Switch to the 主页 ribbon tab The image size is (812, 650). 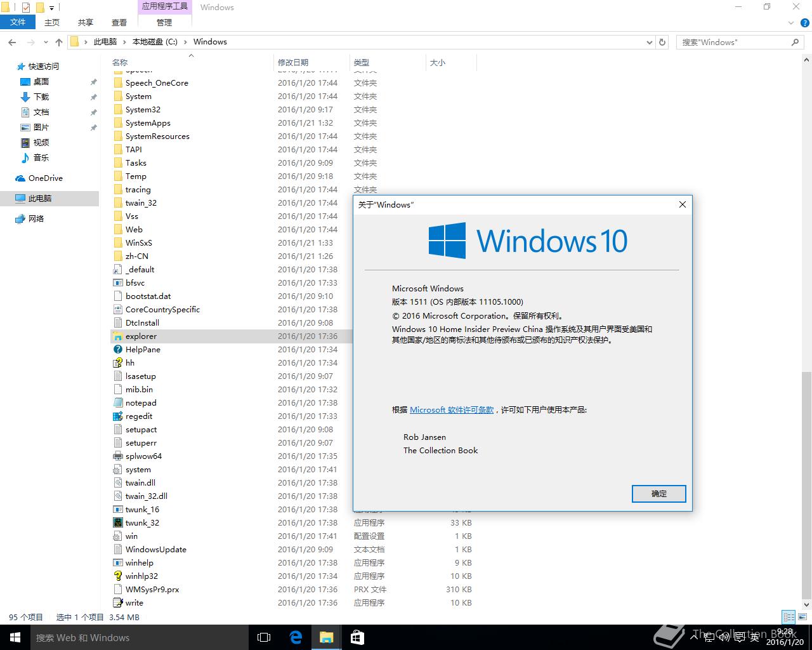[52, 22]
